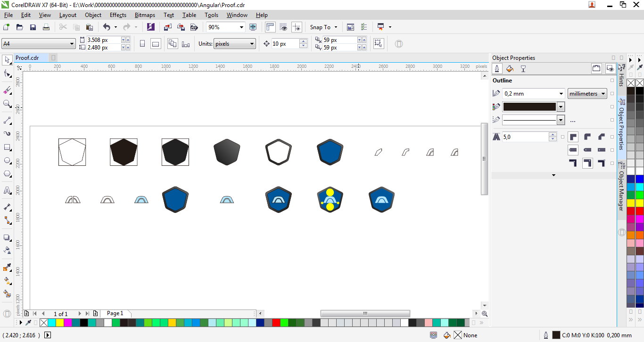Choose mitered corners for outline

pyautogui.click(x=573, y=137)
